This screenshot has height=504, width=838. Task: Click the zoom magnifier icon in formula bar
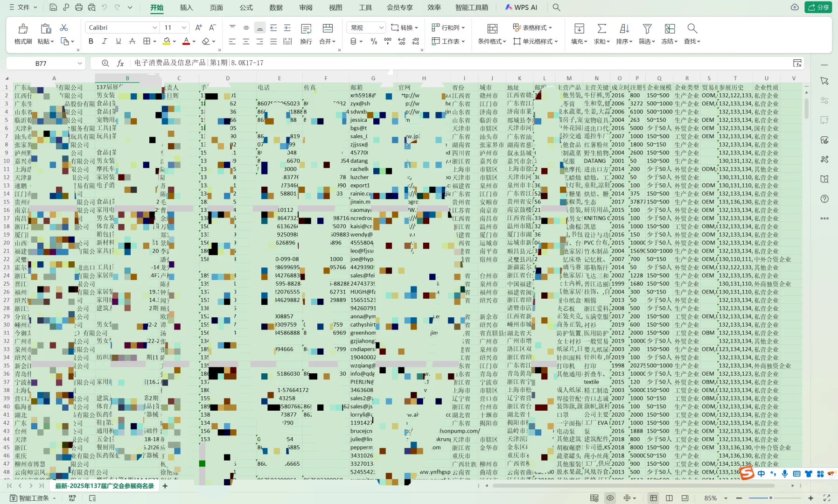(105, 63)
